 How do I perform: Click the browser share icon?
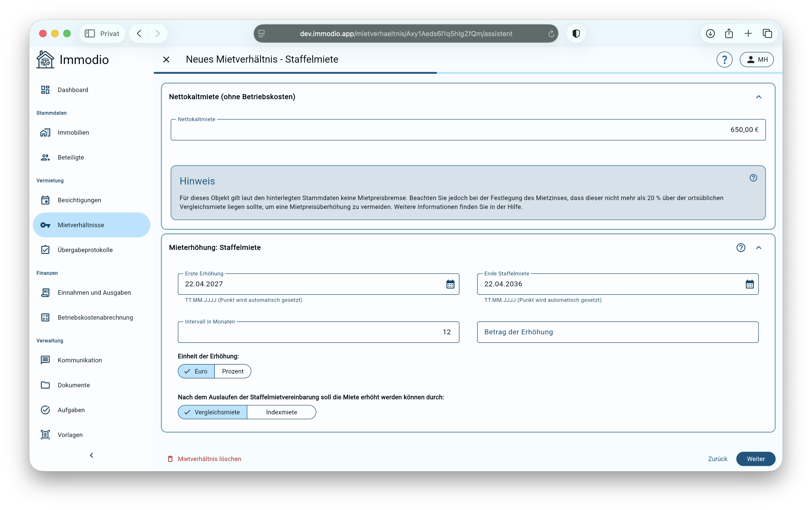click(x=729, y=33)
